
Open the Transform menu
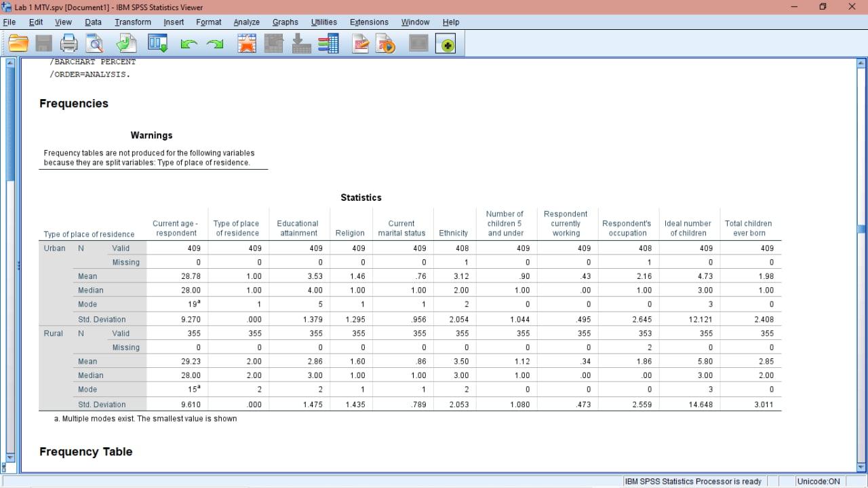[x=132, y=22]
